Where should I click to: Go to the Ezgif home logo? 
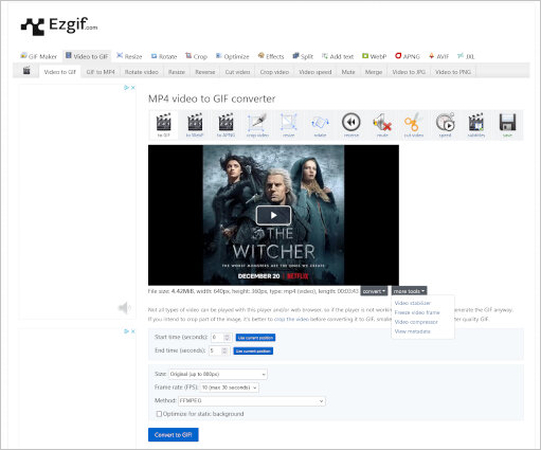(x=59, y=26)
